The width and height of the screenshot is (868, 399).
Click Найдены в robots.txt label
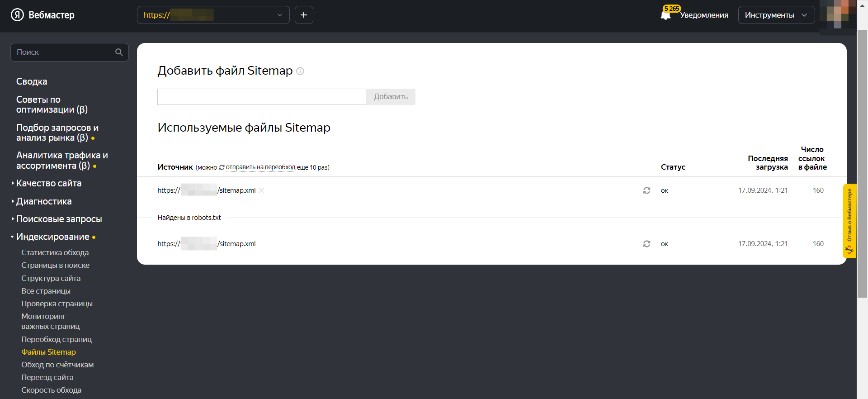click(x=189, y=218)
